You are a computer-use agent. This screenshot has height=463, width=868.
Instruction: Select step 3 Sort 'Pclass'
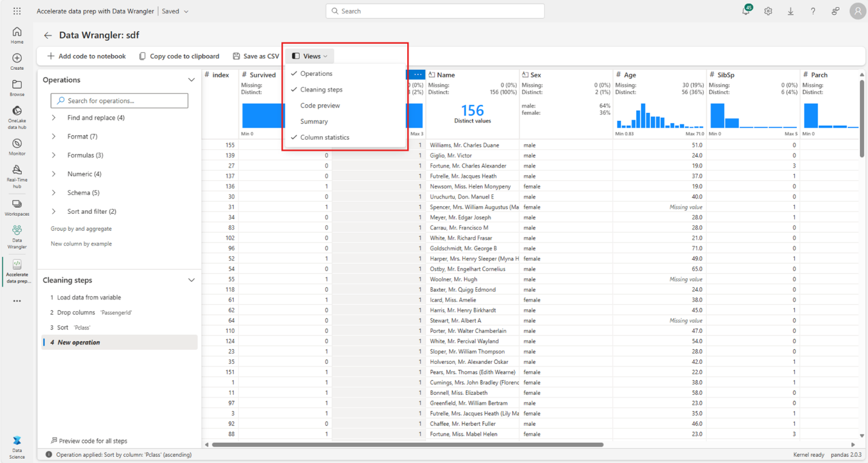click(120, 328)
